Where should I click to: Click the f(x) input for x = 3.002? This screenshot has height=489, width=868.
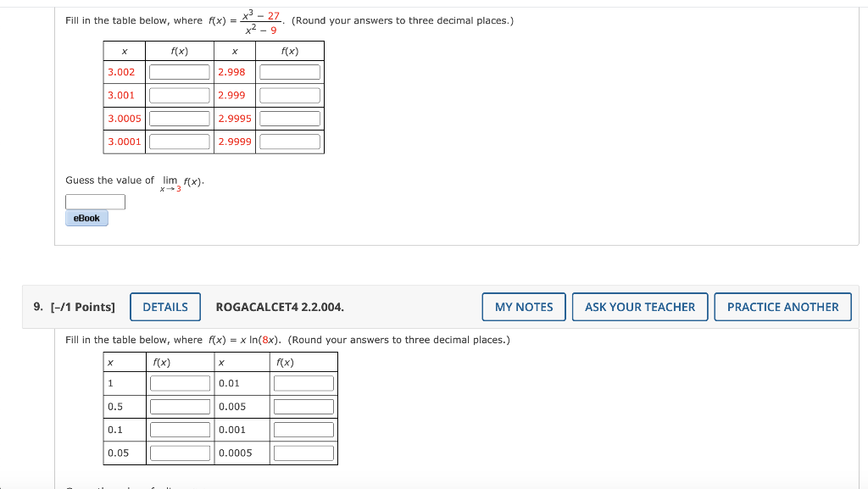click(179, 72)
